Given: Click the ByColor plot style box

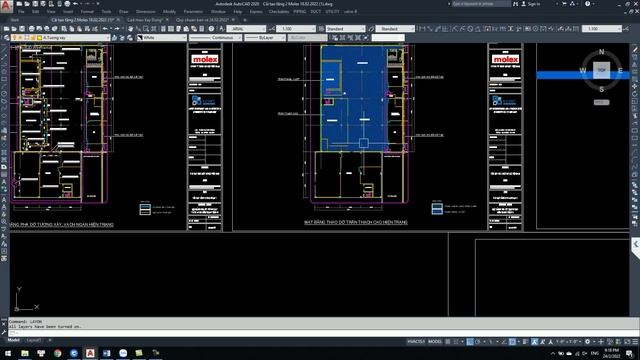Looking at the screenshot, I should point(307,38).
